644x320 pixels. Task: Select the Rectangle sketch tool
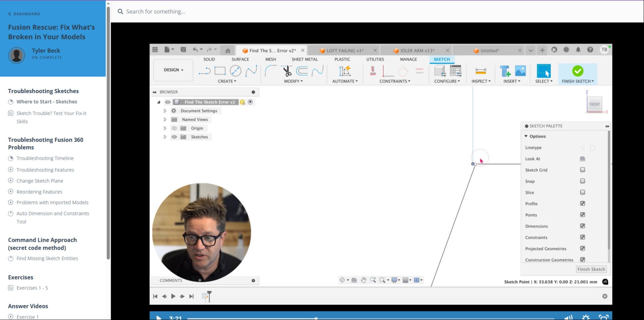220,71
